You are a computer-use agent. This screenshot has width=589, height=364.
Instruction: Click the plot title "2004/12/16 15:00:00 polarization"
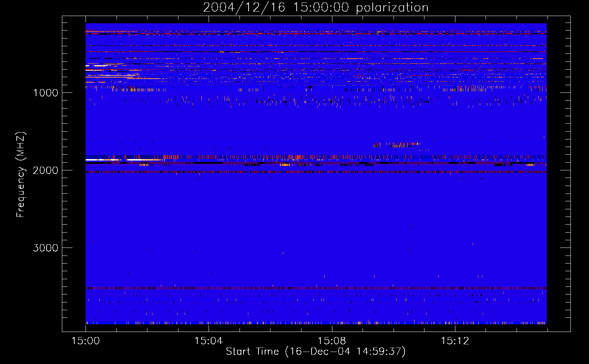click(316, 7)
